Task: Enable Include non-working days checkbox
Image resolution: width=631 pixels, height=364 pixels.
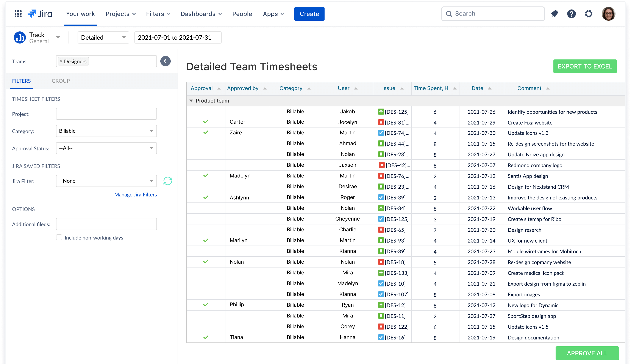Action: click(x=59, y=238)
